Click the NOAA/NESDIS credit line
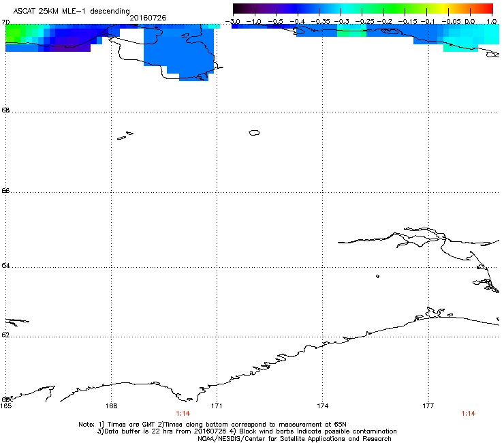This screenshot has height=443, width=504. (x=294, y=439)
